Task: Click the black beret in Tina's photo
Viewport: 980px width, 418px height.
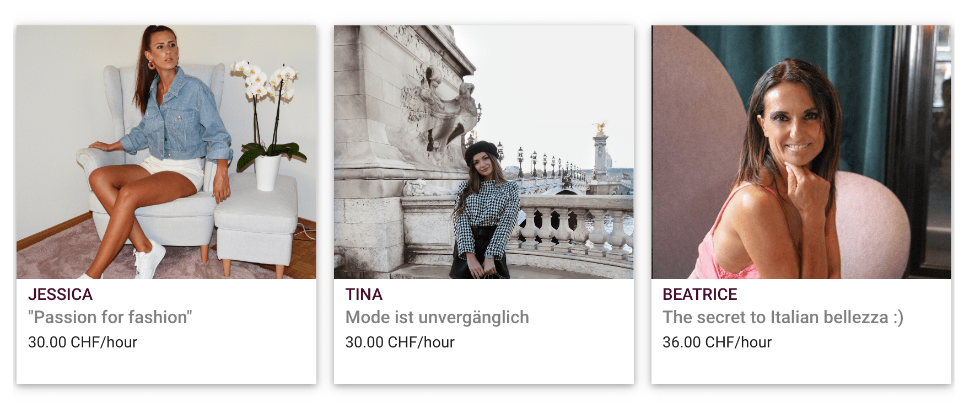Action: click(481, 152)
